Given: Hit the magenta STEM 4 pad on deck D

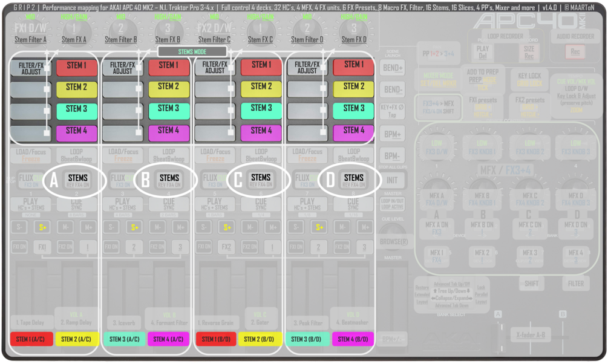Looking at the screenshot, I should [354, 132].
